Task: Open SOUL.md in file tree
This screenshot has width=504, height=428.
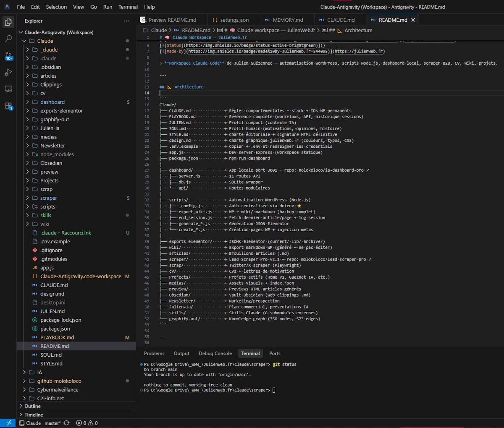Action: pyautogui.click(x=76, y=355)
